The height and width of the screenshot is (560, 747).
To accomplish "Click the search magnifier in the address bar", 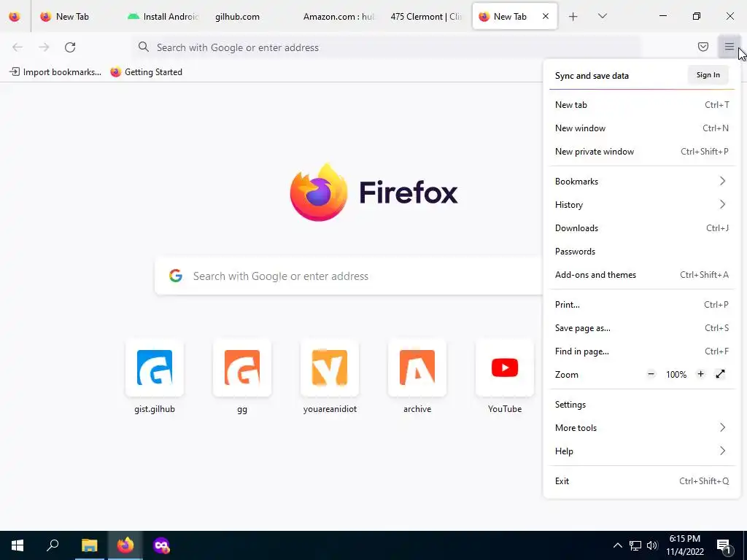I will [144, 47].
